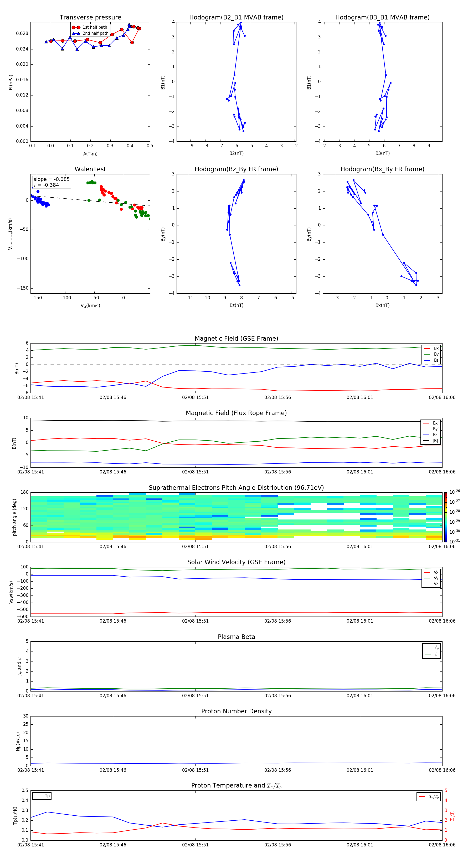Click the 'Transverse pressure' plot title
Viewport: 473px width, 868px height.
pos(90,18)
